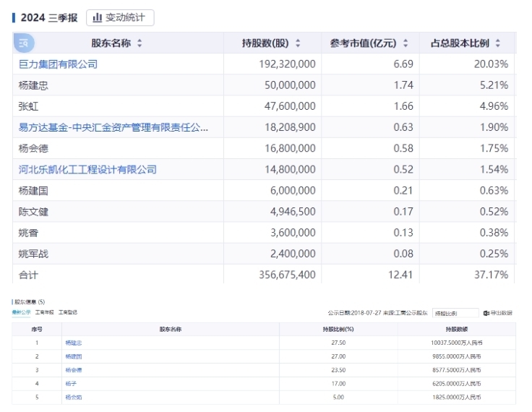Click the 陈文健 shareholder name
This screenshot has height=412, width=532.
click(x=33, y=212)
